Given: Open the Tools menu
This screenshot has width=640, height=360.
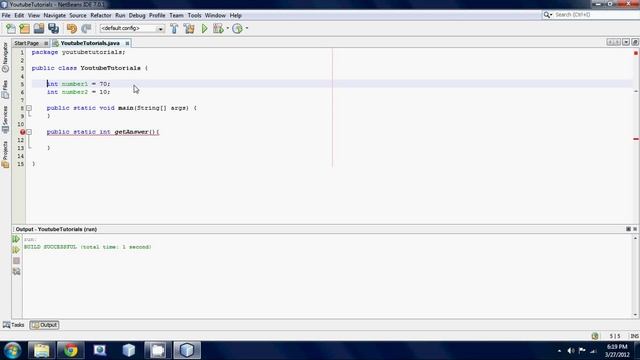Looking at the screenshot, I should [194, 16].
